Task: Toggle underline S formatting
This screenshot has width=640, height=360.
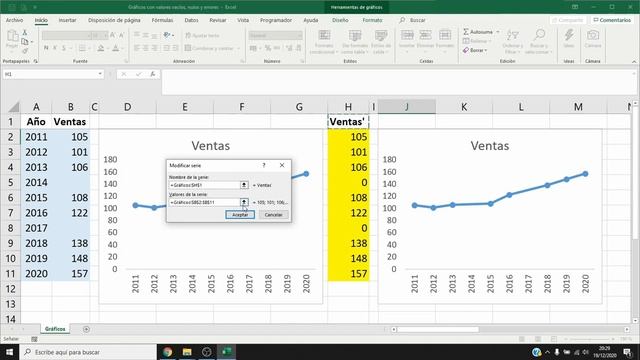Action: click(64, 48)
